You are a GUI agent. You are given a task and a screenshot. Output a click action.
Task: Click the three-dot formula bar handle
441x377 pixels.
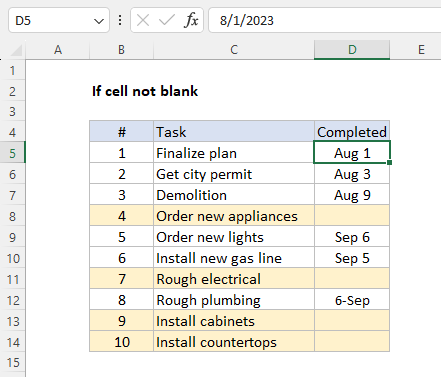point(120,21)
